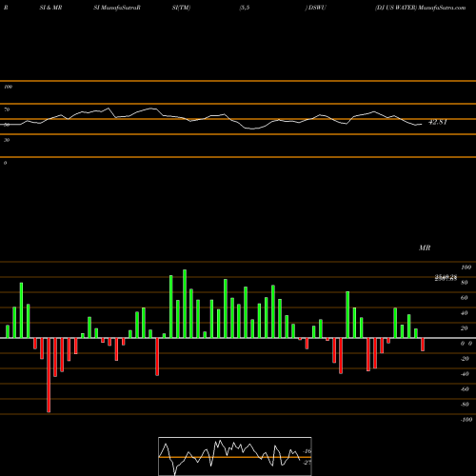Click the MR axis label -40
The height and width of the screenshot is (476, 476).
(x=465, y=374)
